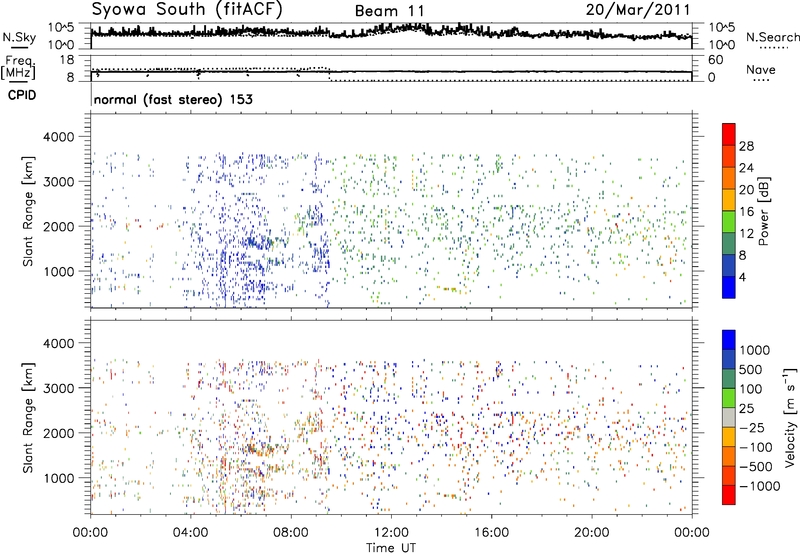800x554 pixels.
Task: Click the "04:00" time tick label
Action: [191, 533]
